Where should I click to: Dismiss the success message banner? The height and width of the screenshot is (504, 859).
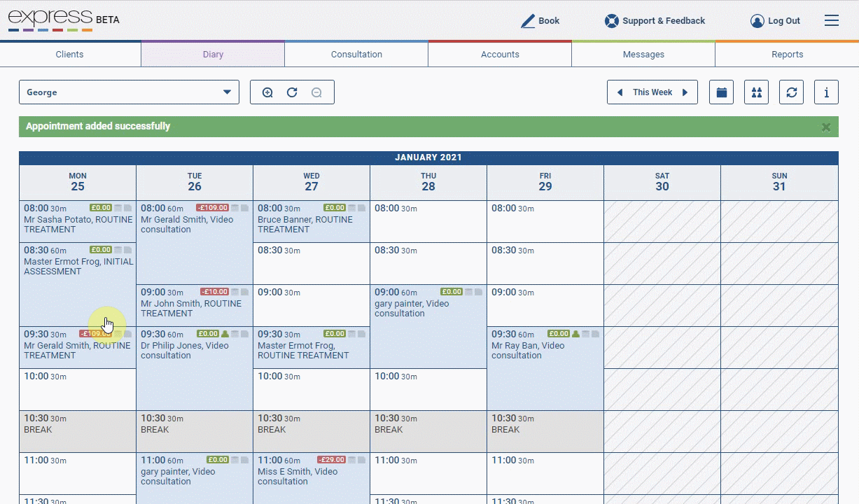(826, 127)
